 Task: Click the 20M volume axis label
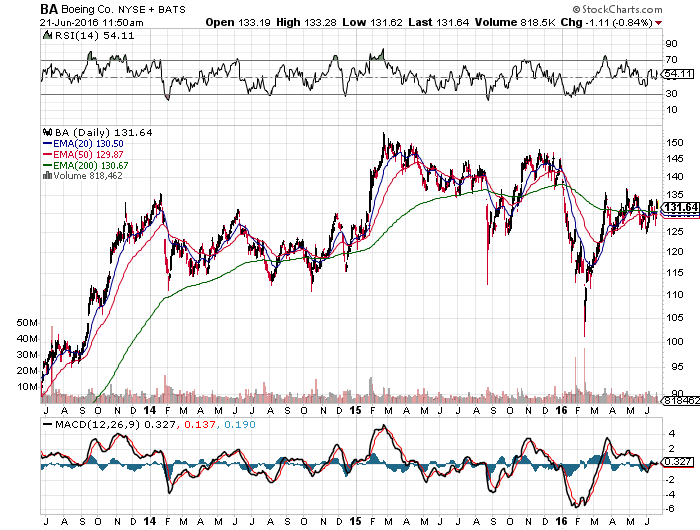tap(27, 371)
